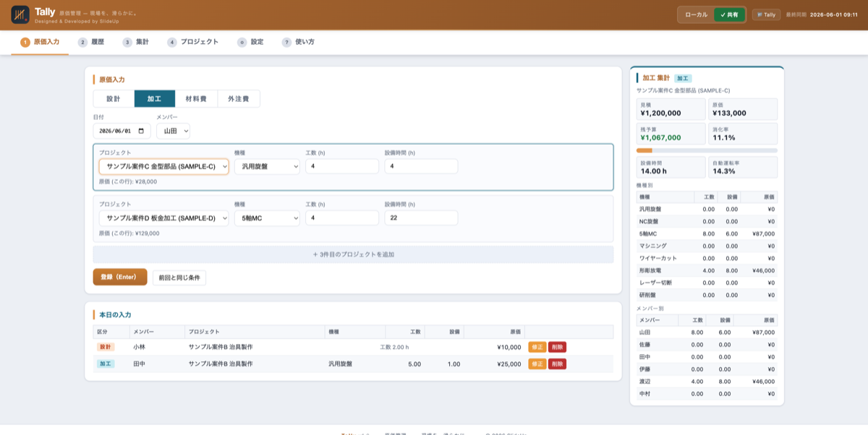The width and height of the screenshot is (868, 435).
Task: Click 山田 row in メンバー別 table
Action: 707,332
